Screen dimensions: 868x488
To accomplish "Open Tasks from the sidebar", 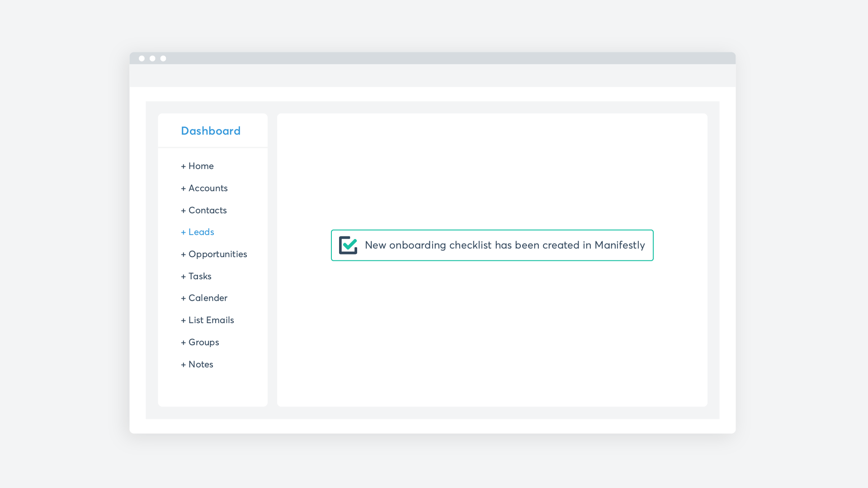I will [196, 277].
